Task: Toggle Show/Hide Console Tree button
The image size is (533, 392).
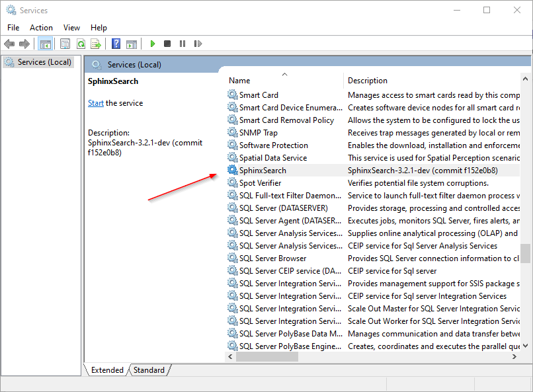Action: click(x=45, y=44)
